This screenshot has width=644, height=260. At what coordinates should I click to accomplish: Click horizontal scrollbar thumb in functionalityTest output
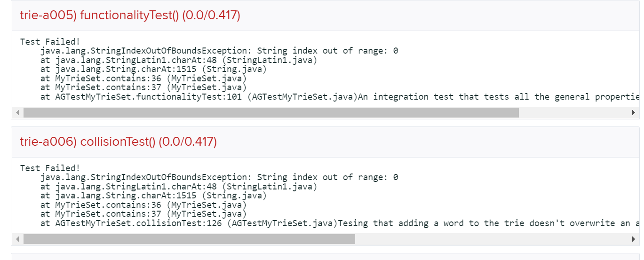270,113
